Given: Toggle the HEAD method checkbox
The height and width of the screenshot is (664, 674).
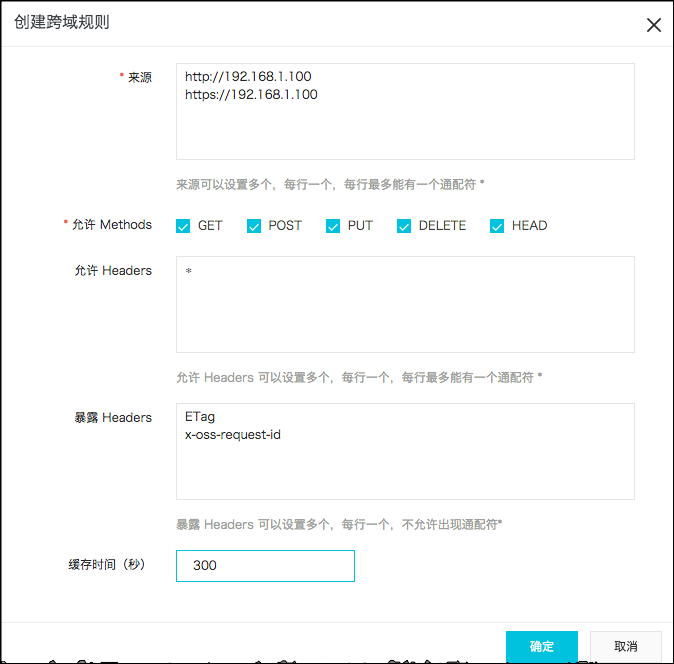Looking at the screenshot, I should [x=497, y=226].
